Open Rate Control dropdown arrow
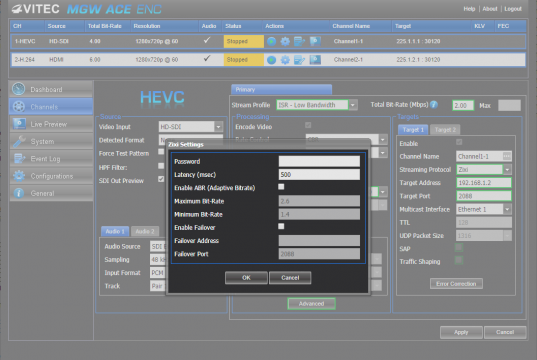This screenshot has width=537, height=360. pos(383,139)
